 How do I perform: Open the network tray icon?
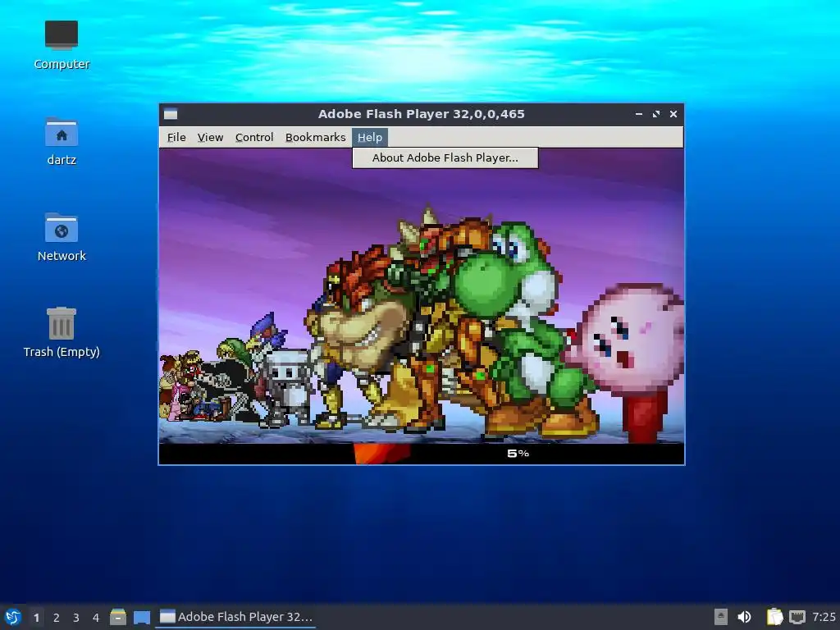click(797, 617)
